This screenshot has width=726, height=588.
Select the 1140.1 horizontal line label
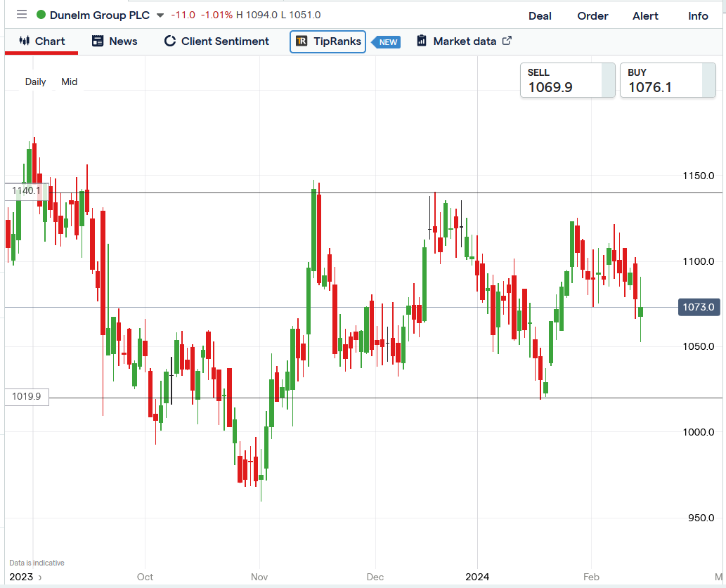point(27,191)
